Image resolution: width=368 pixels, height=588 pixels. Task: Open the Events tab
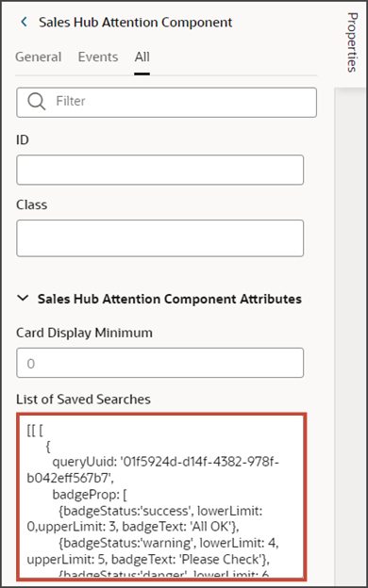98,57
